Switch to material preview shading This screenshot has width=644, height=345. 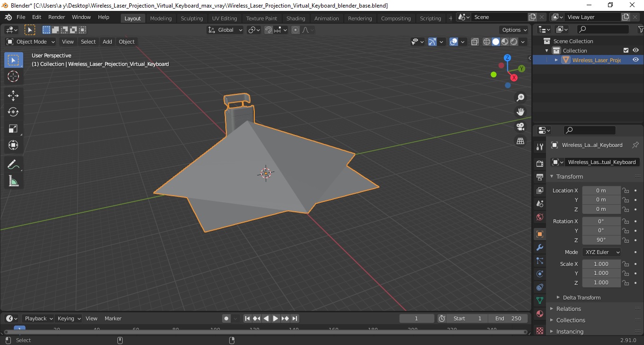coord(505,42)
